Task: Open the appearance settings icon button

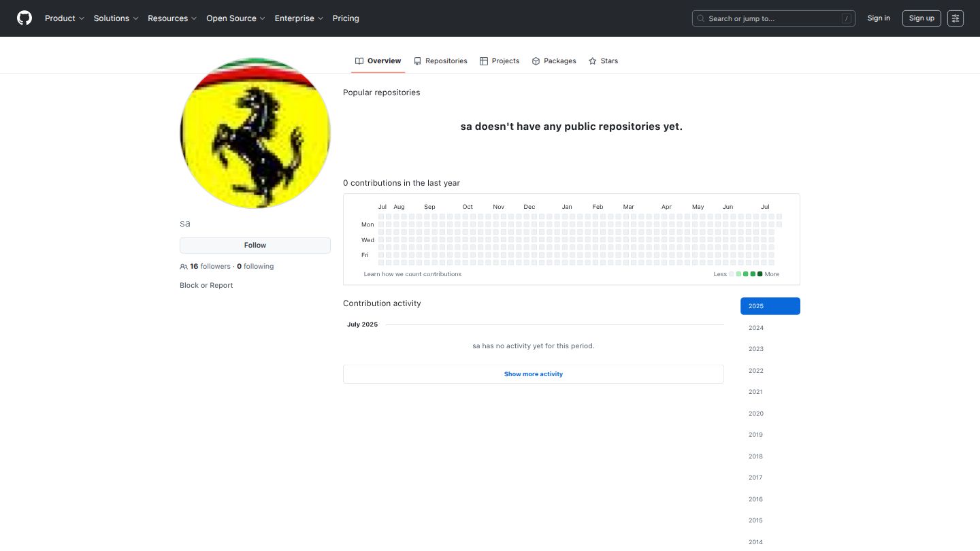Action: [x=955, y=18]
